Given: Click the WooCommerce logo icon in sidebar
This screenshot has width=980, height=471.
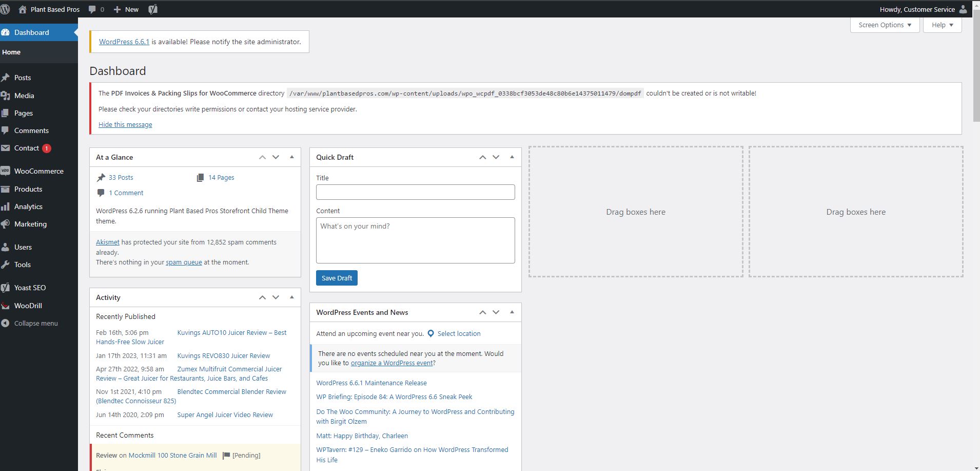Looking at the screenshot, I should 6,171.
